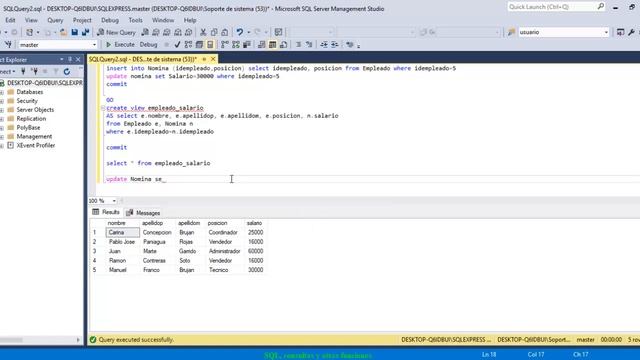640x360 pixels.
Task: Expand the Databases folder node
Action: click(x=2, y=92)
